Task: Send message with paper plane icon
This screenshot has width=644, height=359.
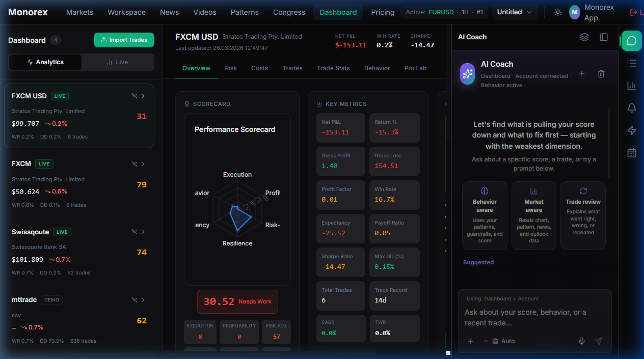Action: (599, 341)
